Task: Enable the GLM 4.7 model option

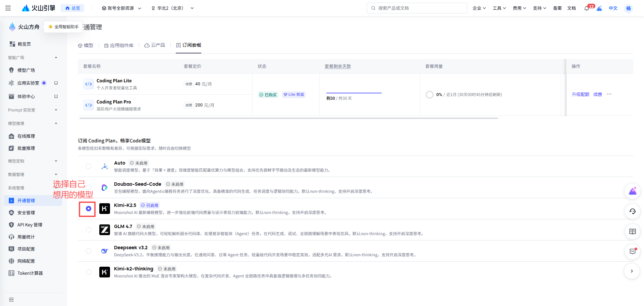Action: point(88,230)
